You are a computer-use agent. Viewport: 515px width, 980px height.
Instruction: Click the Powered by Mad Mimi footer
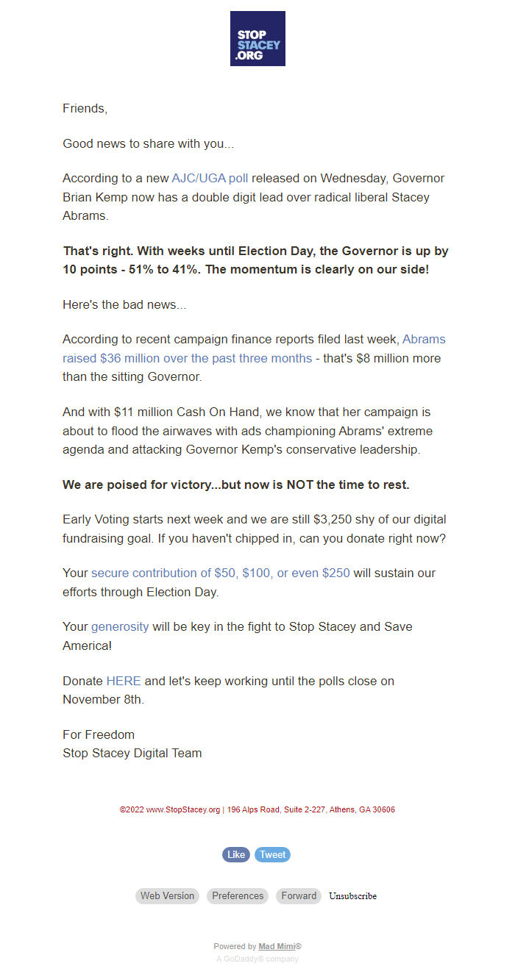coord(257,946)
